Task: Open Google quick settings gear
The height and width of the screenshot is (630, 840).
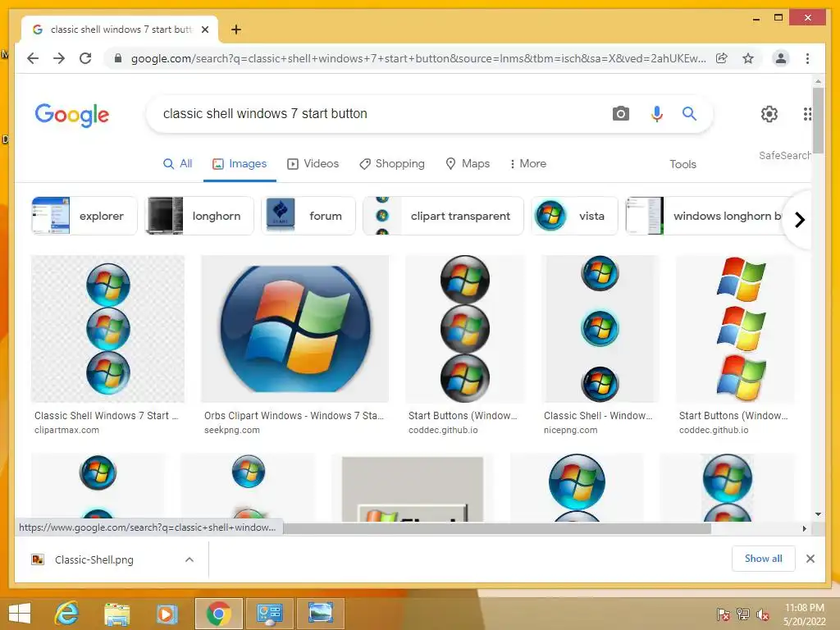Action: tap(769, 113)
